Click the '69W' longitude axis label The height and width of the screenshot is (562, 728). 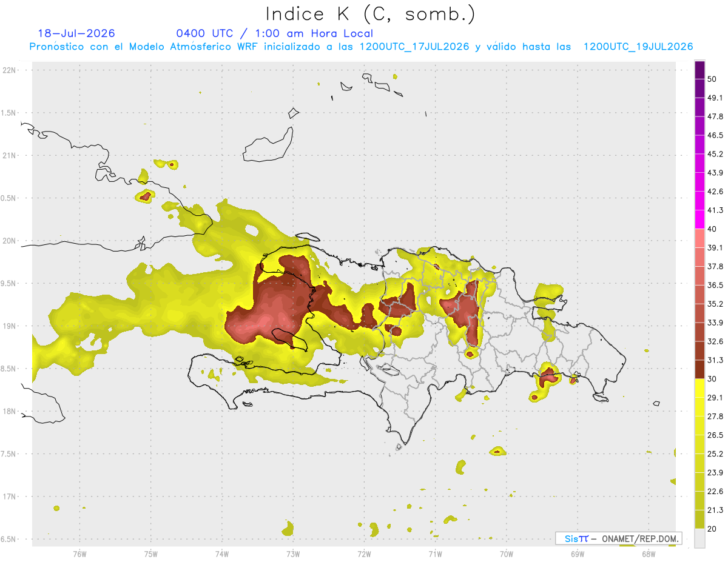[578, 554]
